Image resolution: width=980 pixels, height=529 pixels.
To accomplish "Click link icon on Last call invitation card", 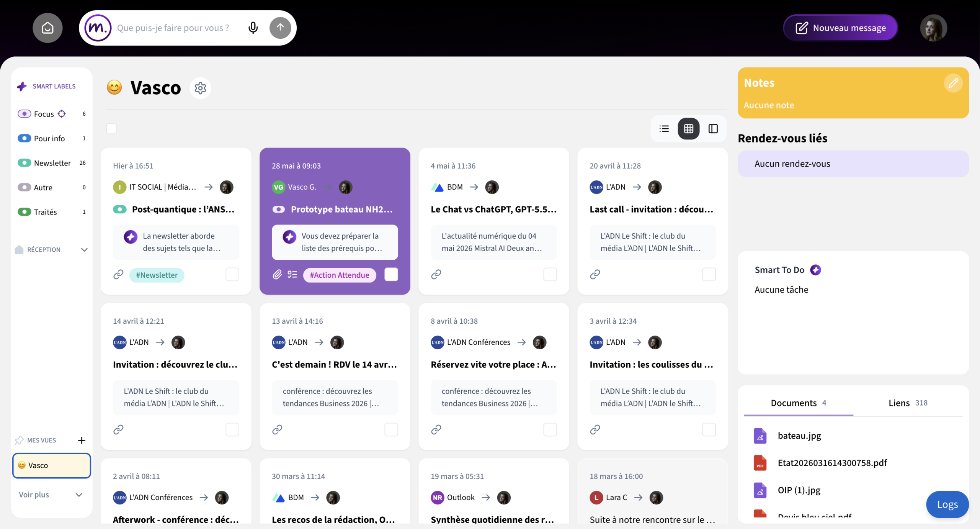I will point(595,274).
